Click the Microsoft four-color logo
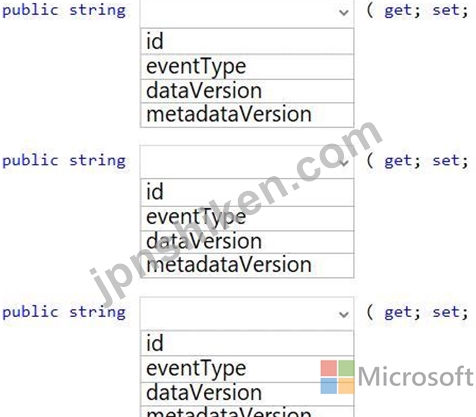Image resolution: width=476 pixels, height=417 pixels. [x=337, y=377]
